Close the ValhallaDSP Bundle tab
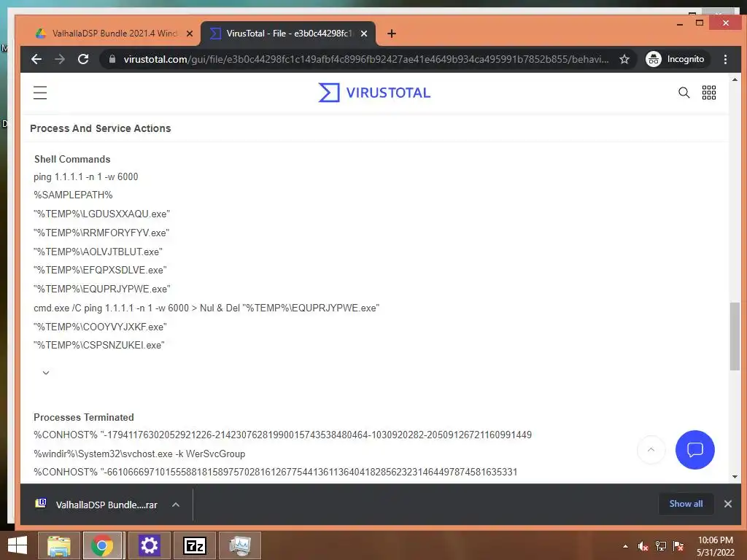The image size is (747, 560). [190, 34]
